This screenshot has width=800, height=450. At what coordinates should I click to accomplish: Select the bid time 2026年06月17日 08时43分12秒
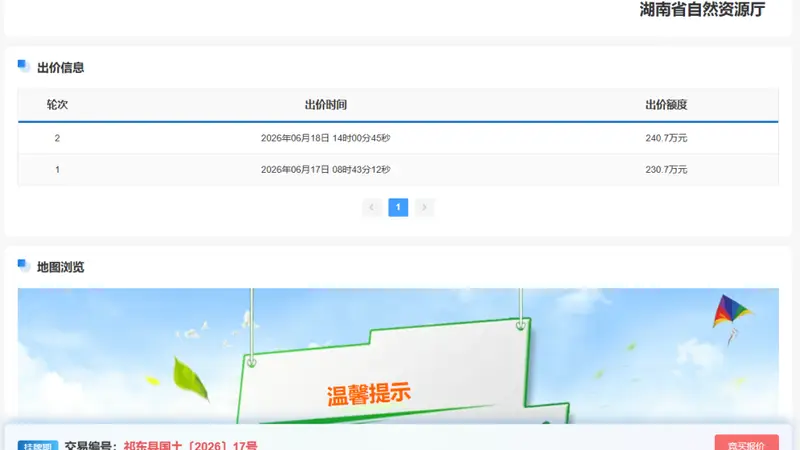(x=326, y=169)
